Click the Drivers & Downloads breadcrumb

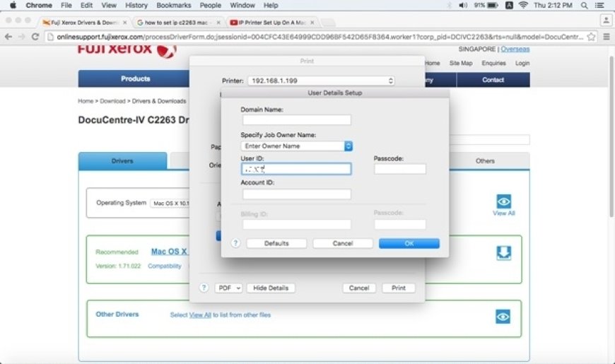pyautogui.click(x=159, y=101)
